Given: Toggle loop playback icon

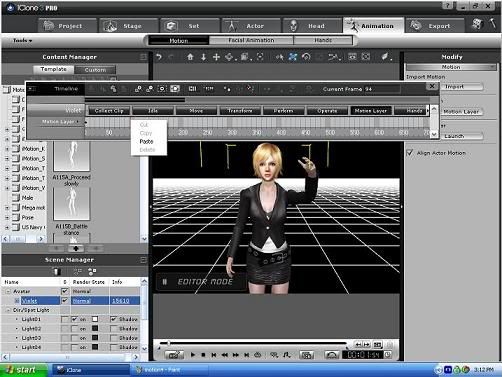Looking at the screenshot, I should pyautogui.click(x=257, y=355).
